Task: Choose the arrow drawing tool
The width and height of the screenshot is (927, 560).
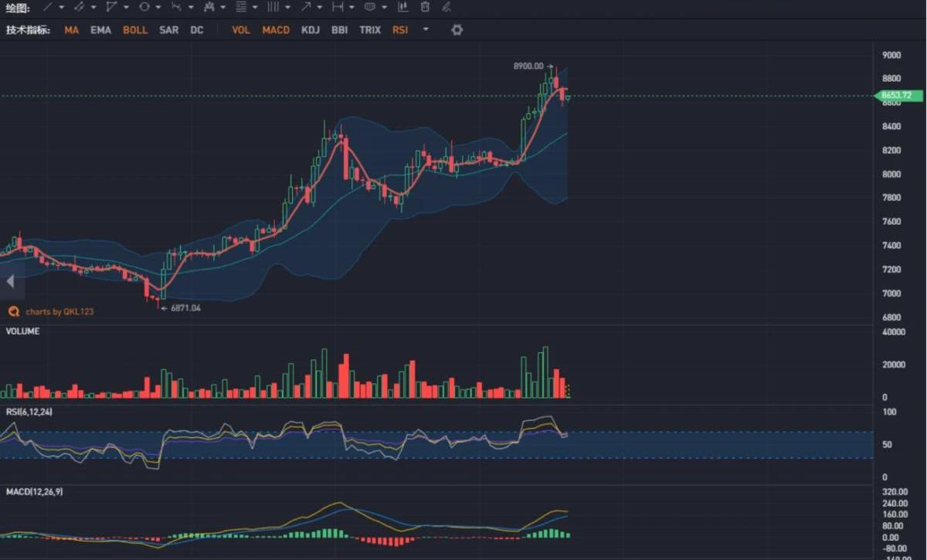Action: (306, 7)
